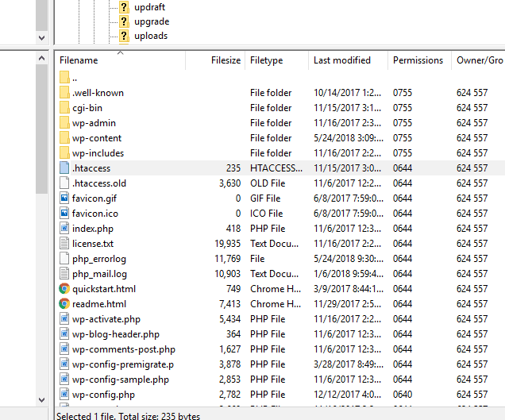Select the upgrade folder icon in tree
The image size is (505, 420).
click(124, 21)
